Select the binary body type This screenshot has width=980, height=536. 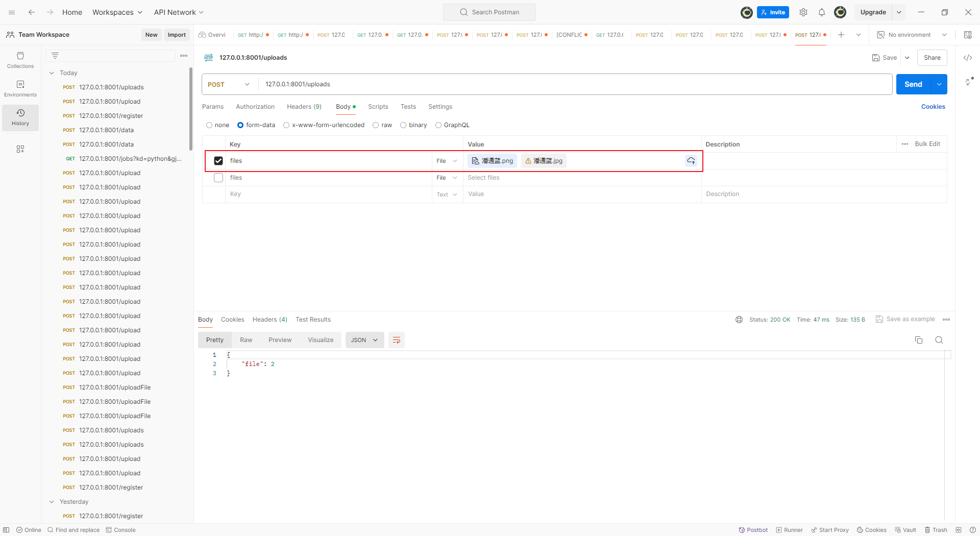[x=403, y=125]
